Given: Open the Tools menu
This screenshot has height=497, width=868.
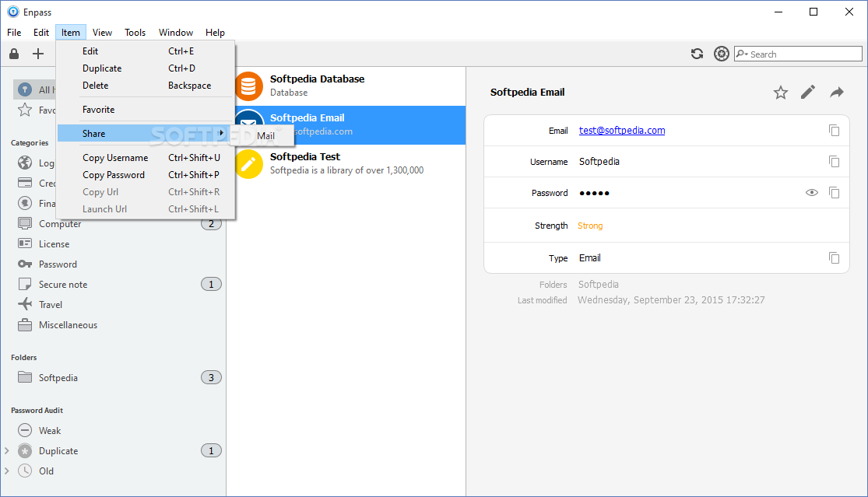Looking at the screenshot, I should click(x=135, y=33).
